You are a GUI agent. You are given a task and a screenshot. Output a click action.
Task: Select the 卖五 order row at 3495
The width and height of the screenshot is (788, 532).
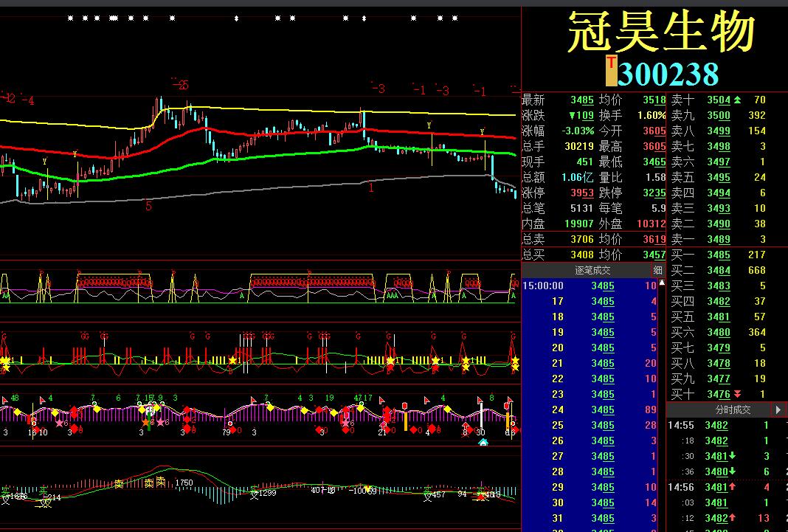tap(719, 177)
